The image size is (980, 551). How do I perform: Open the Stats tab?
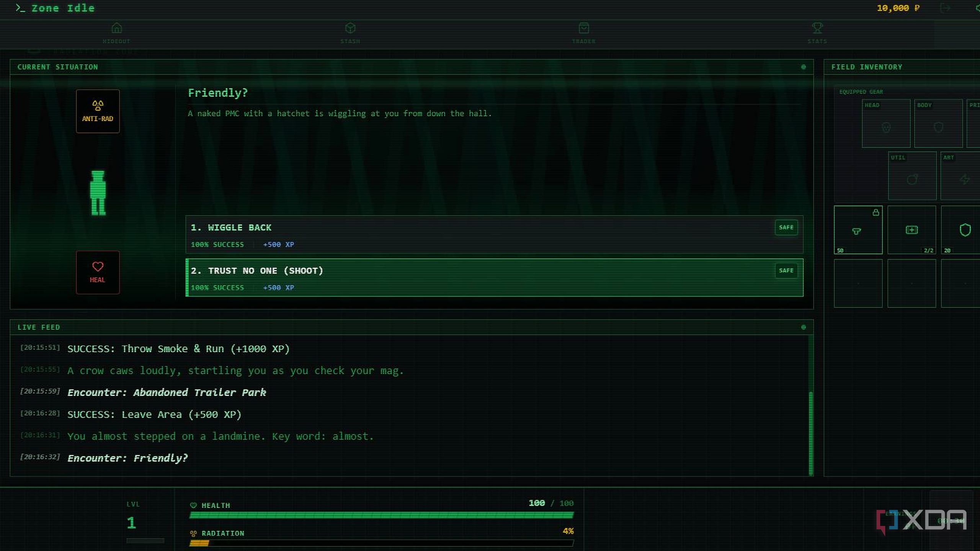817,33
